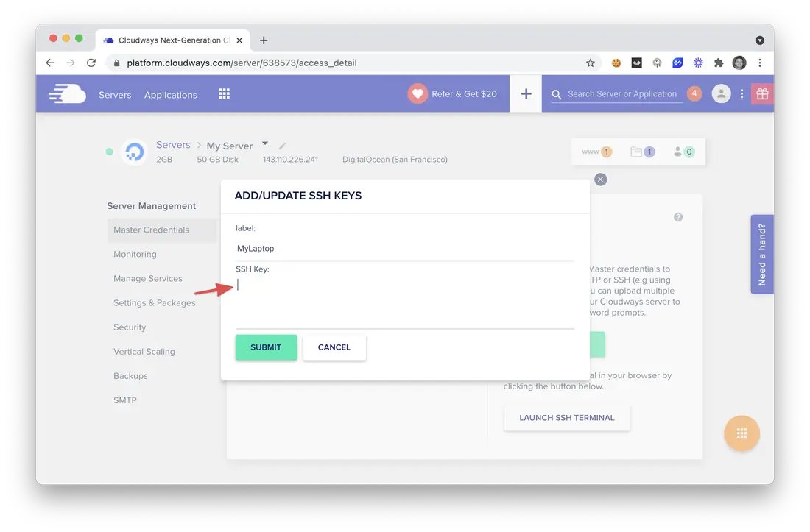Click the Servers breadcrumb link
This screenshot has width=810, height=532.
point(173,145)
